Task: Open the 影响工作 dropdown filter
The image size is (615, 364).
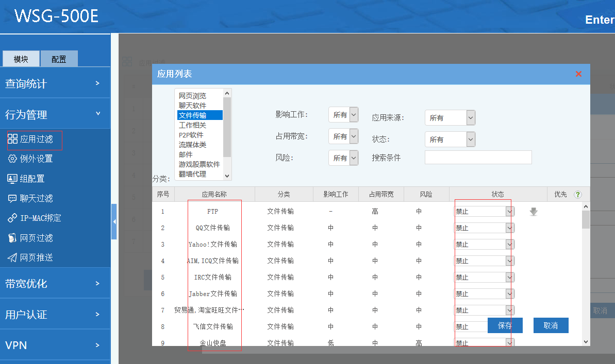Action: coord(343,115)
